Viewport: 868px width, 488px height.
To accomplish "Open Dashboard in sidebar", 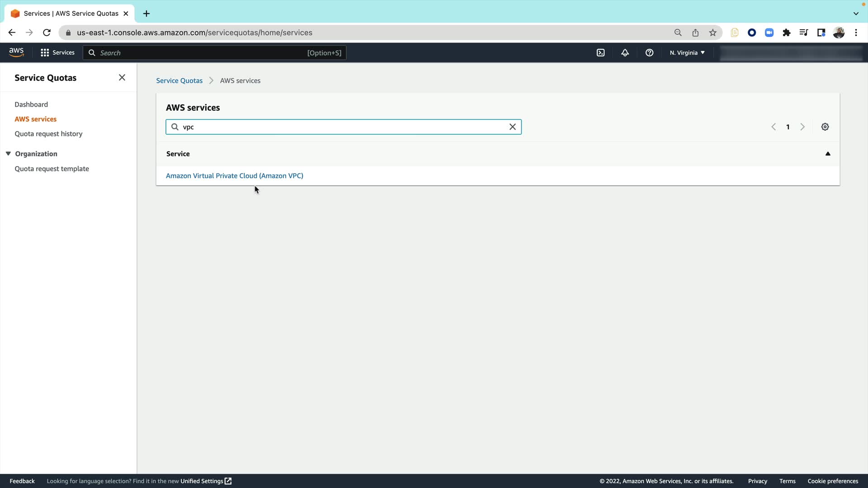I will (31, 104).
